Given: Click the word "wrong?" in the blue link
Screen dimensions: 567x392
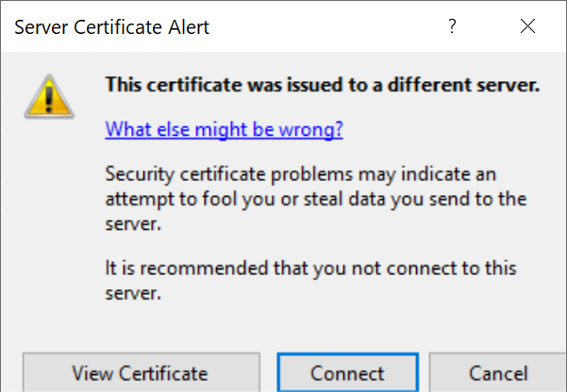Looking at the screenshot, I should click(315, 129).
